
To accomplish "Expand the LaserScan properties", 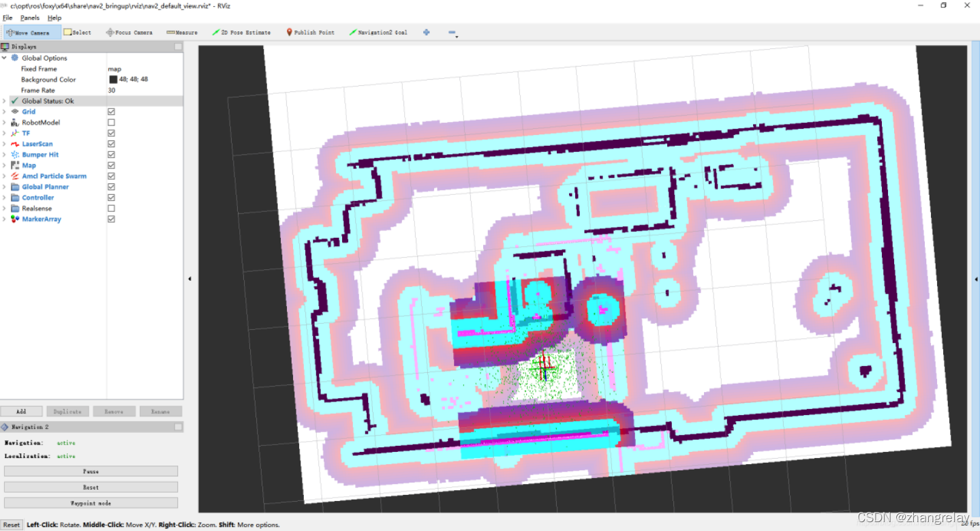I will [x=4, y=144].
